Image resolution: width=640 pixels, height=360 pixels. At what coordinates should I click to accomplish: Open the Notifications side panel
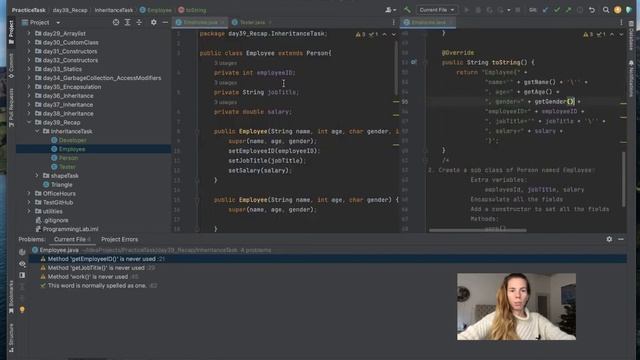click(631, 78)
